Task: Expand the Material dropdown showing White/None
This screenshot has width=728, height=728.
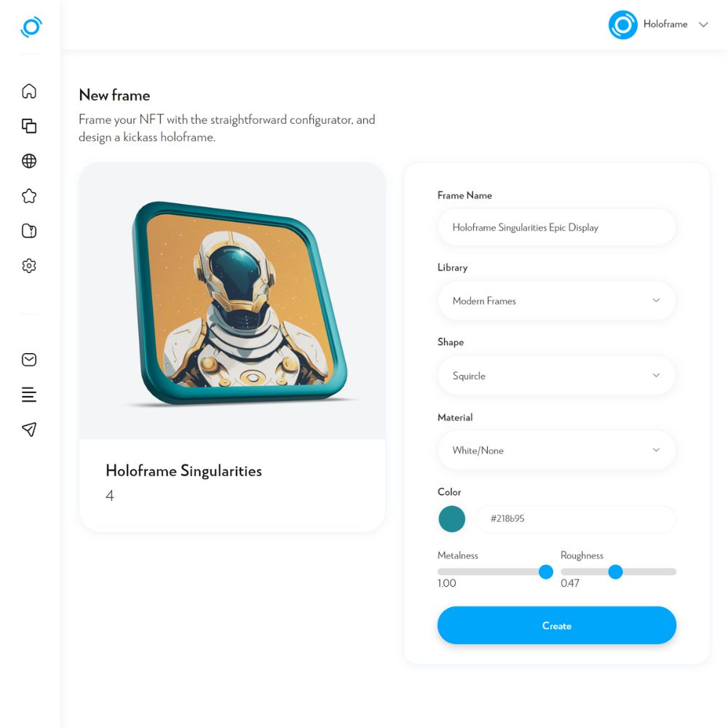Action: point(556,451)
